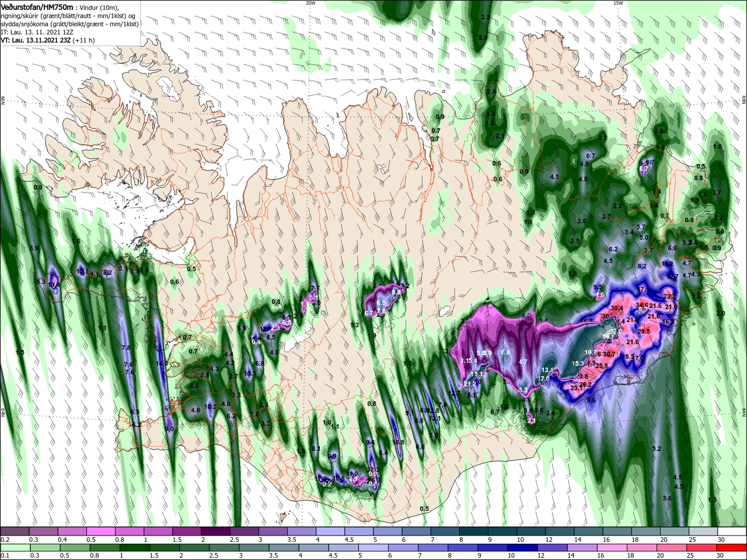Click the darkest green swatch labeled 1 in bottom row

(135, 548)
